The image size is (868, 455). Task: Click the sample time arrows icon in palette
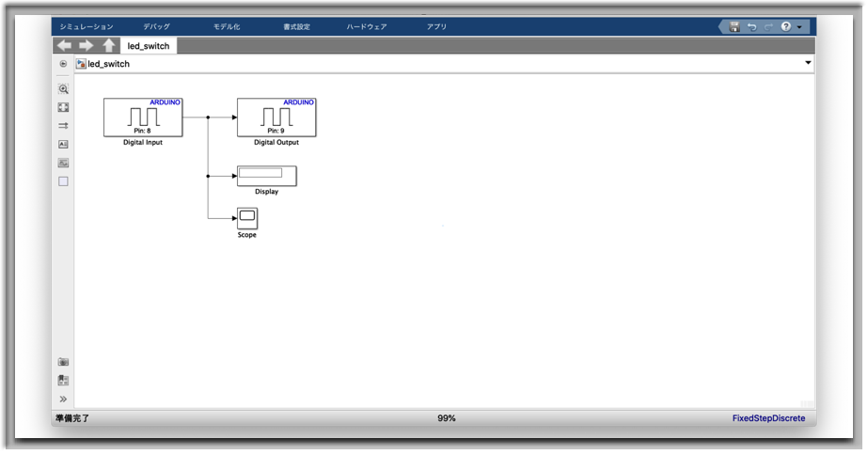[x=63, y=125]
